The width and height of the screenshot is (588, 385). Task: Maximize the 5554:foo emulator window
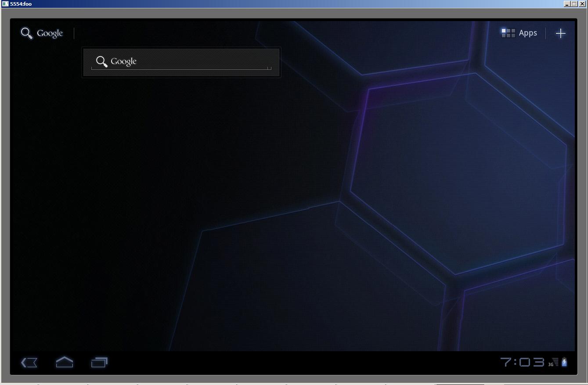574,4
